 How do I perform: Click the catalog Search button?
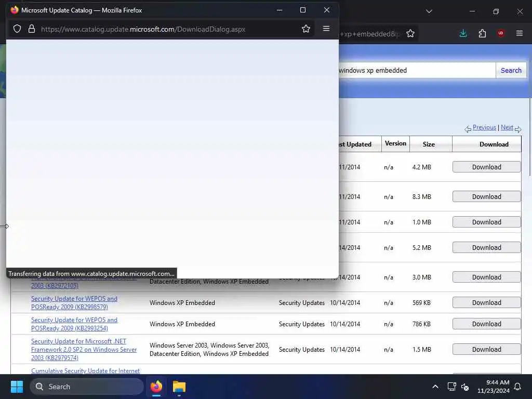pyautogui.click(x=511, y=70)
